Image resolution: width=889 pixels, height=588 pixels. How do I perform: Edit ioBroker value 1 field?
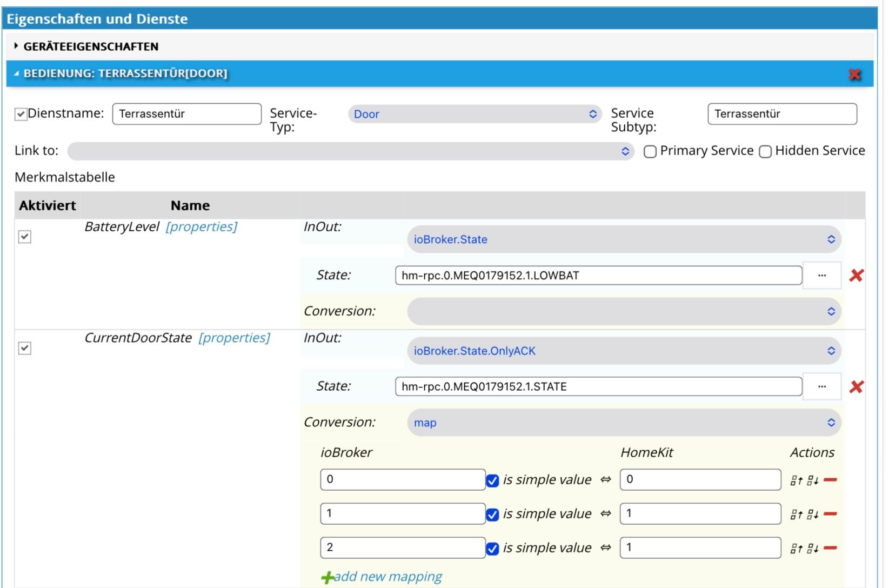click(x=403, y=514)
